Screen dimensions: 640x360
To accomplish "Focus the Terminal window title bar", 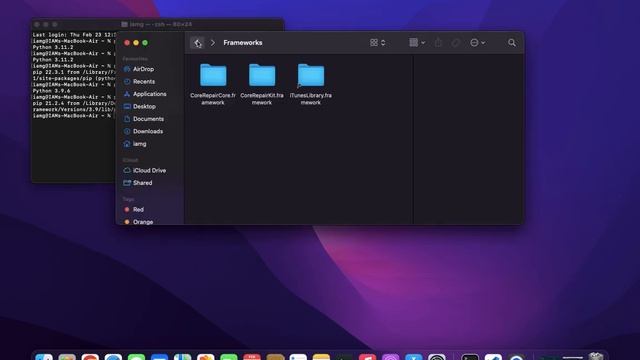I will coord(158,24).
